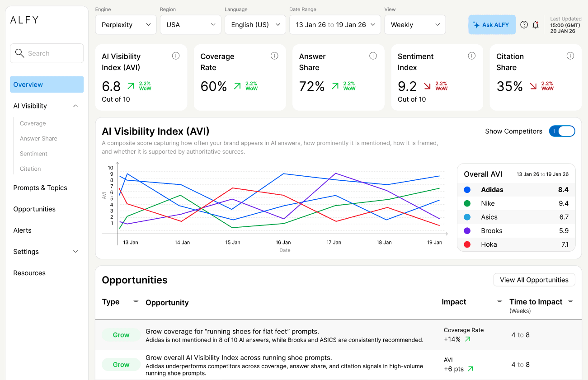The height and width of the screenshot is (380, 588).
Task: Click the help question mark icon
Action: (x=524, y=24)
